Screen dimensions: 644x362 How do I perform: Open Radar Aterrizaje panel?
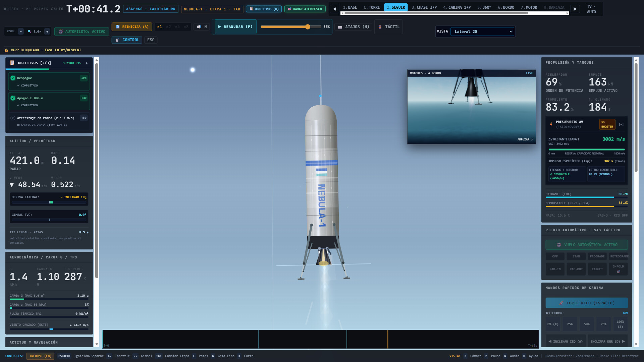coord(305,9)
